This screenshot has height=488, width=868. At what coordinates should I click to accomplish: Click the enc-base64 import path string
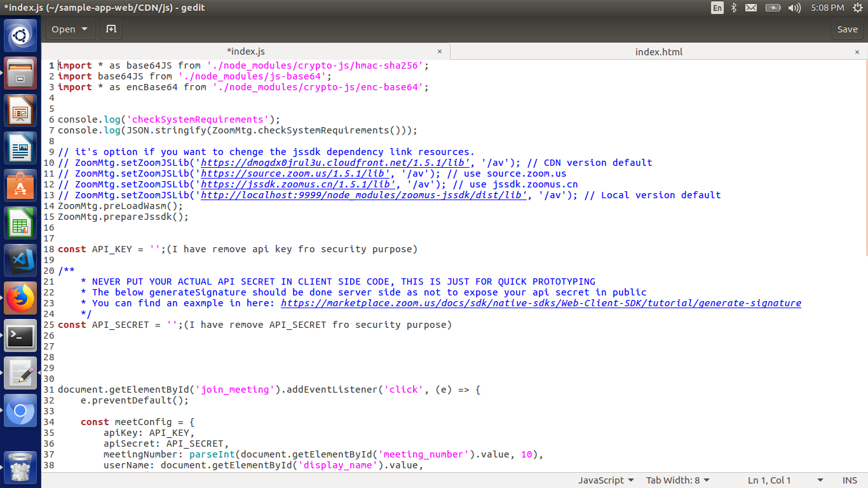318,87
